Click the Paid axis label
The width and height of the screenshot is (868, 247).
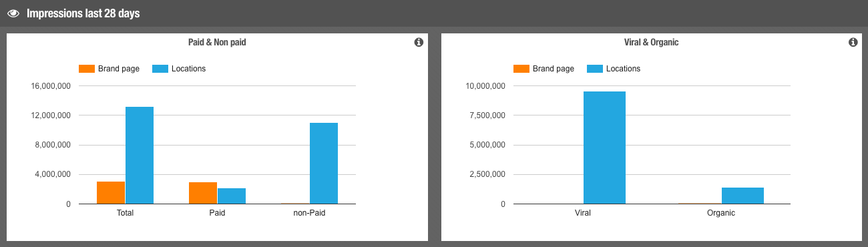click(217, 213)
